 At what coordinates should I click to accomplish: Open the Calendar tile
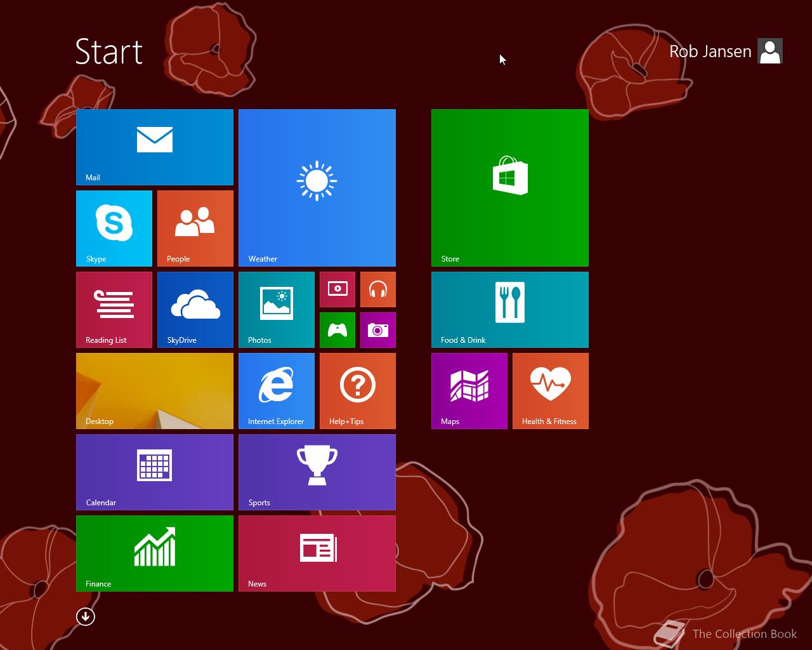[x=155, y=472]
